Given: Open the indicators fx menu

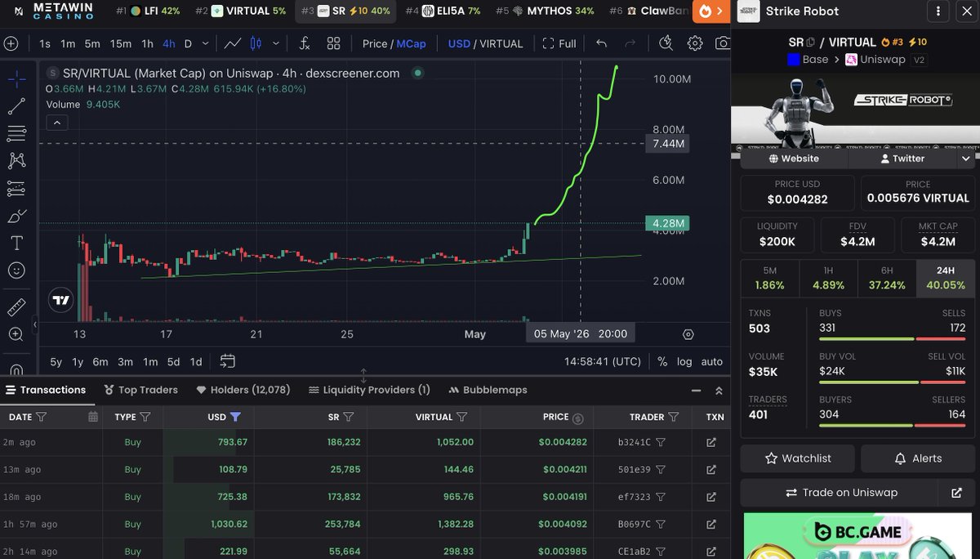Looking at the screenshot, I should pos(305,43).
